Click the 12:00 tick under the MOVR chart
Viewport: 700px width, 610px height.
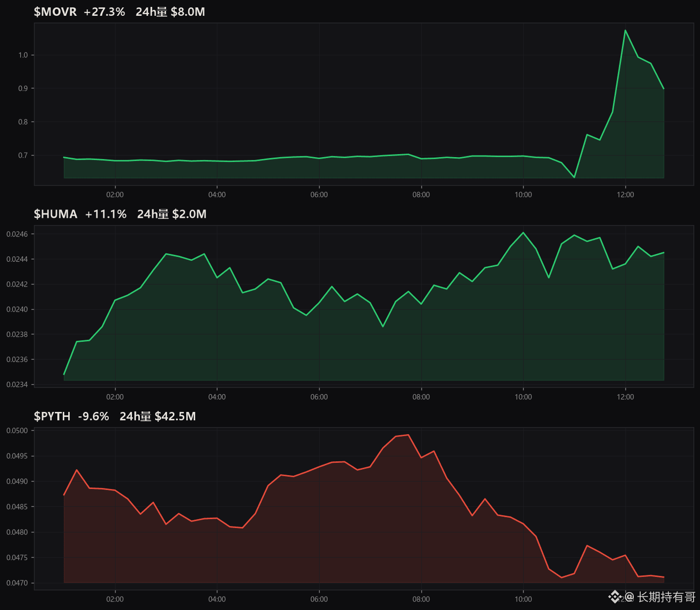(625, 195)
